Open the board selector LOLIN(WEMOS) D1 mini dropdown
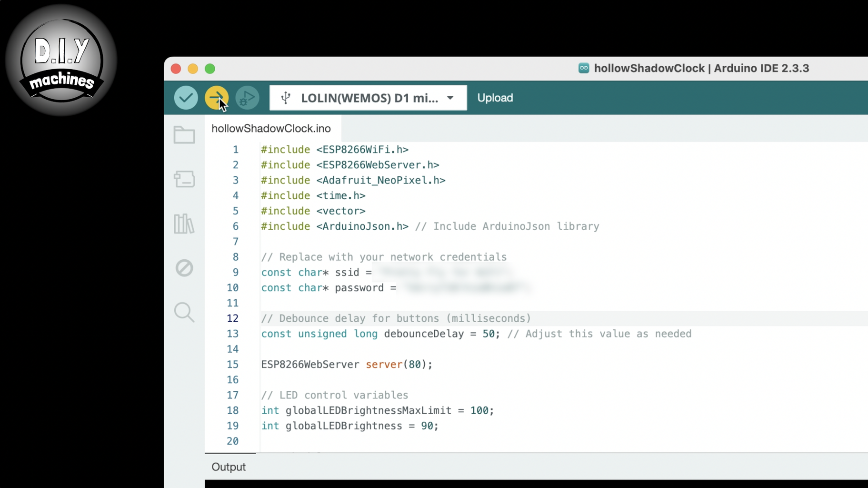This screenshot has width=868, height=488. (x=368, y=98)
